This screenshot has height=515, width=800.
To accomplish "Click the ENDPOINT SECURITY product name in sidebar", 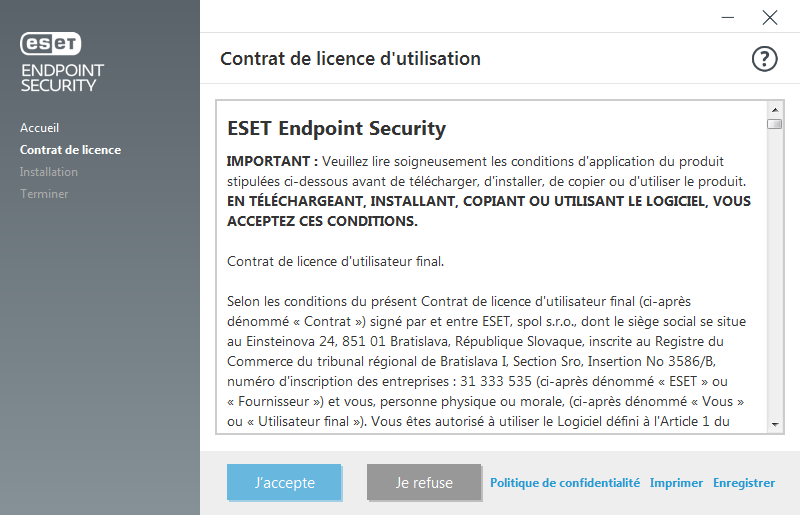I will (x=62, y=77).
